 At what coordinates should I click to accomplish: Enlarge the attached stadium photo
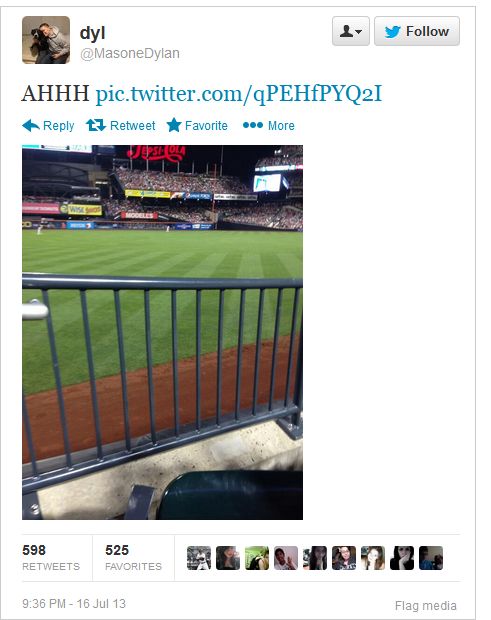coord(162,332)
